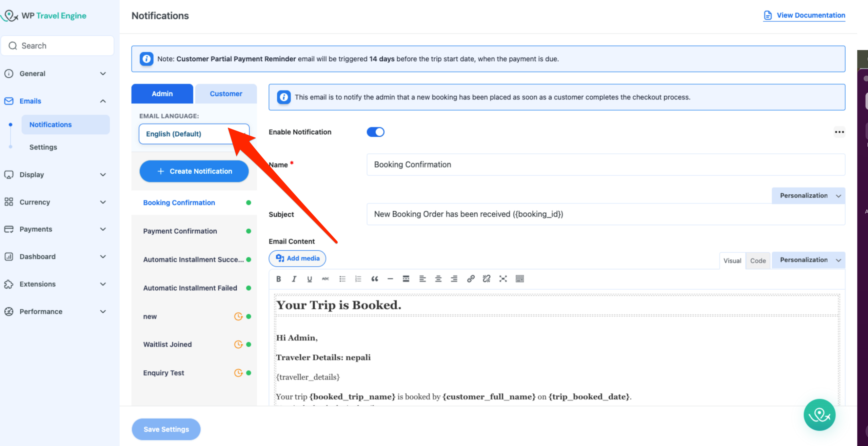This screenshot has height=446, width=868.
Task: Open the three-dot options menu
Action: (839, 132)
